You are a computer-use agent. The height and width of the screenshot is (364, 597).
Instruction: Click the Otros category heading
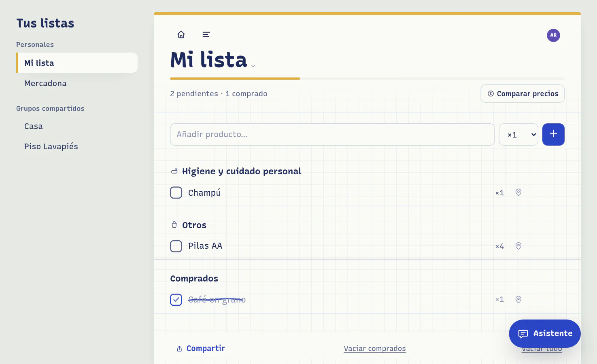(x=194, y=225)
